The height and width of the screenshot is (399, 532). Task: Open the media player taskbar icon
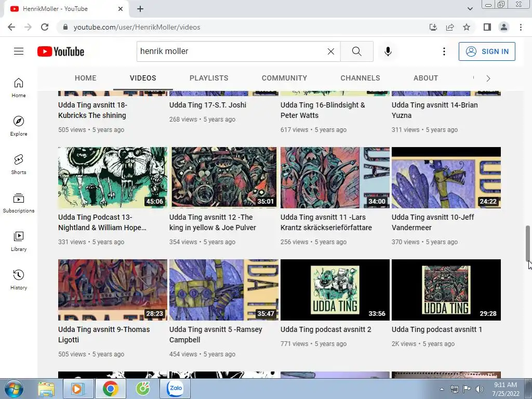pos(78,389)
